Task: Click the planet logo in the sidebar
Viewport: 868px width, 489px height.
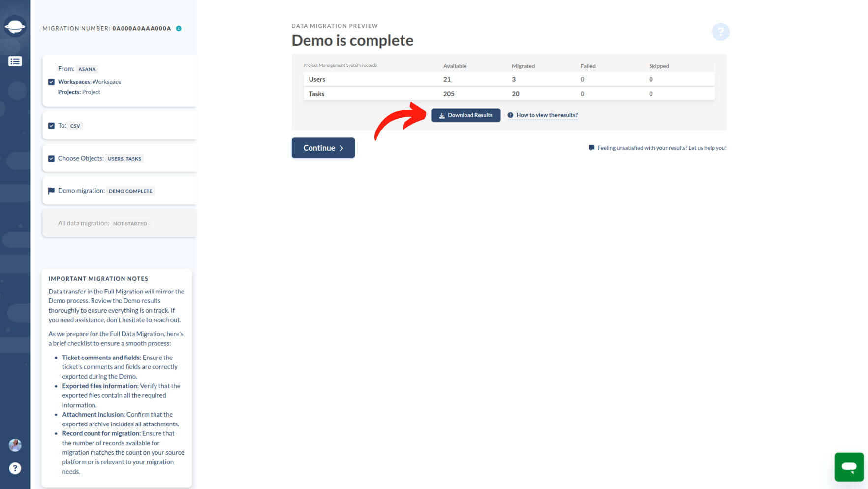Action: click(x=15, y=26)
